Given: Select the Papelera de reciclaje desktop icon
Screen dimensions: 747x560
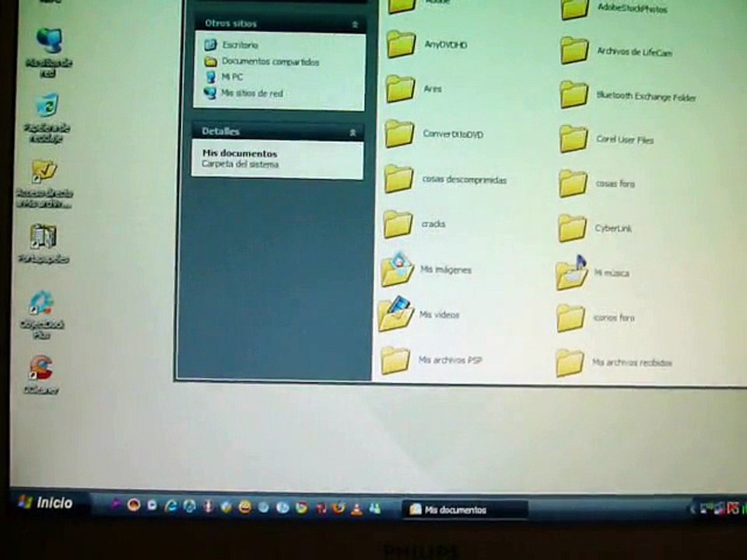Looking at the screenshot, I should [x=46, y=118].
